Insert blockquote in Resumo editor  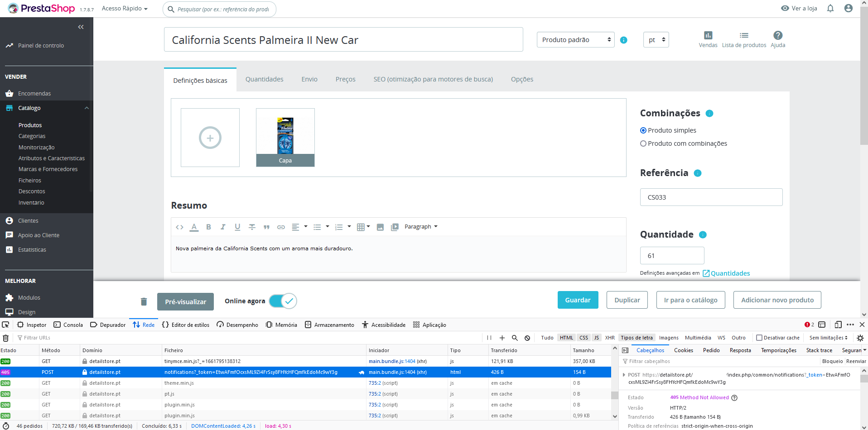[x=266, y=227]
